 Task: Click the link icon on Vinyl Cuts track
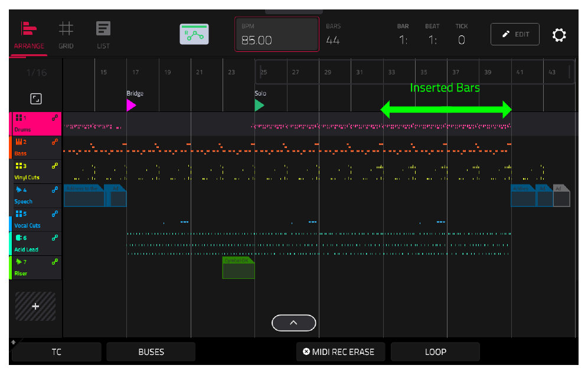click(x=55, y=166)
